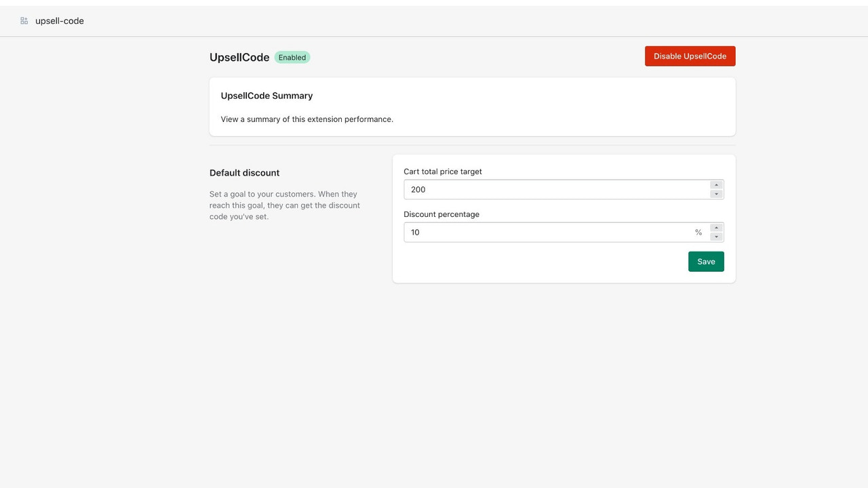Click the upward stepper arrow for cart total
The image size is (868, 488).
coord(716,185)
